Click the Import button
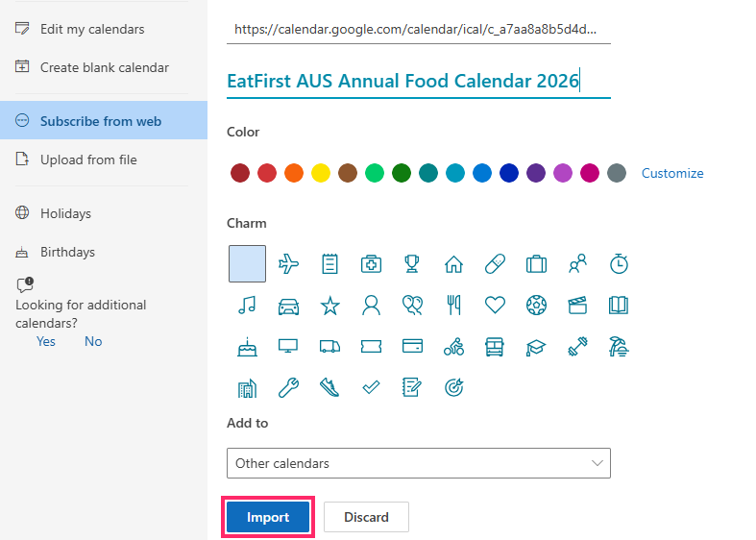The height and width of the screenshot is (540, 756). (268, 517)
